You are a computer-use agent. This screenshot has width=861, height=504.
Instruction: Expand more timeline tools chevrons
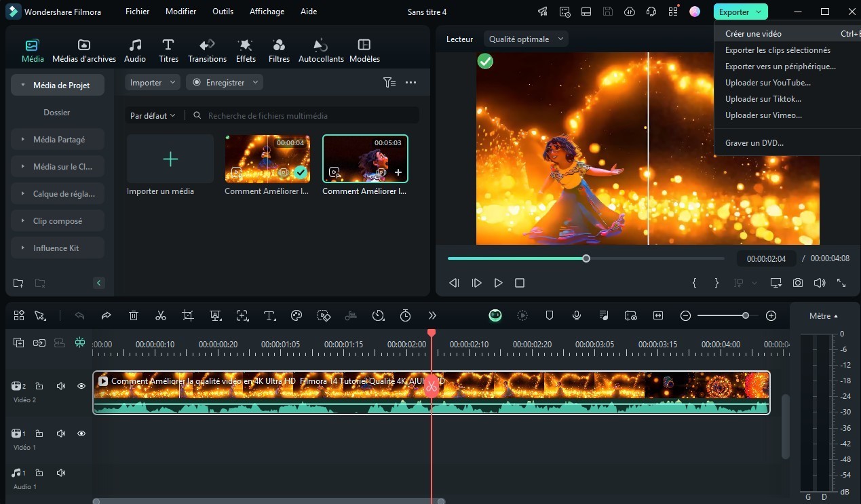(x=432, y=315)
